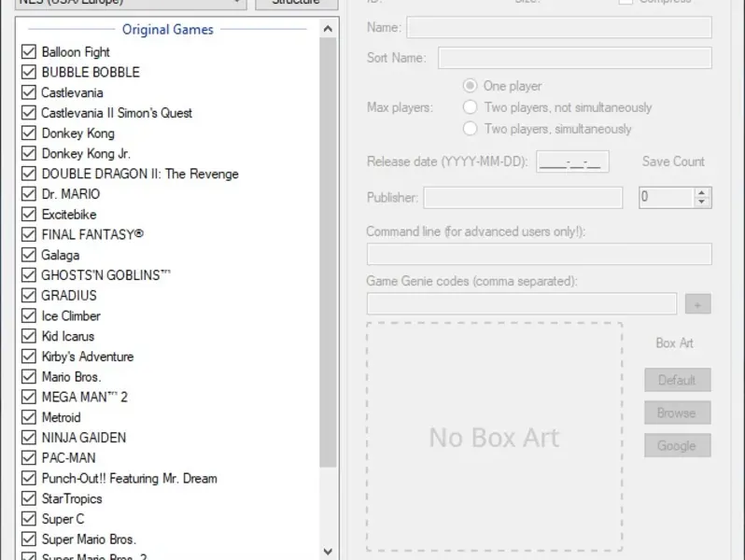Uncheck the Mario Bros. checkbox
The height and width of the screenshot is (560, 745).
[29, 376]
